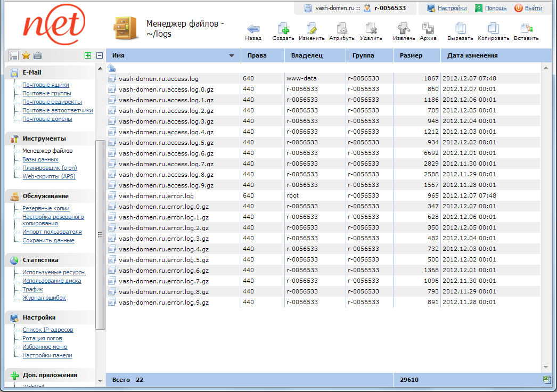This screenshot has height=392, width=557.
Task: Switch to the favorites star tab in sidebar
Action: 26,55
